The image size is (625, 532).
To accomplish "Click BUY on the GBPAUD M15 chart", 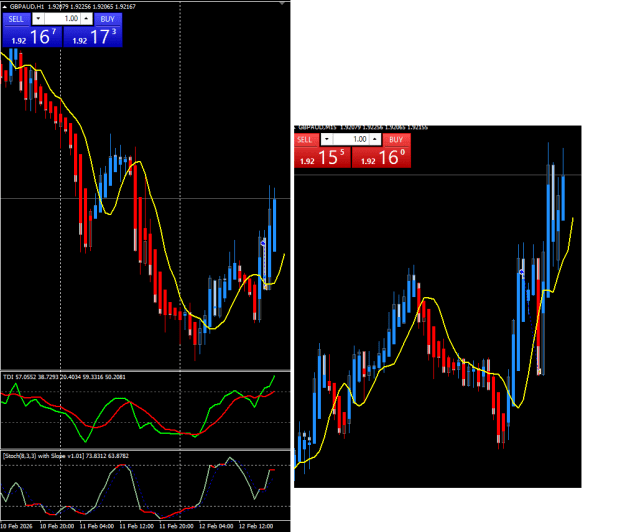I will click(x=396, y=140).
